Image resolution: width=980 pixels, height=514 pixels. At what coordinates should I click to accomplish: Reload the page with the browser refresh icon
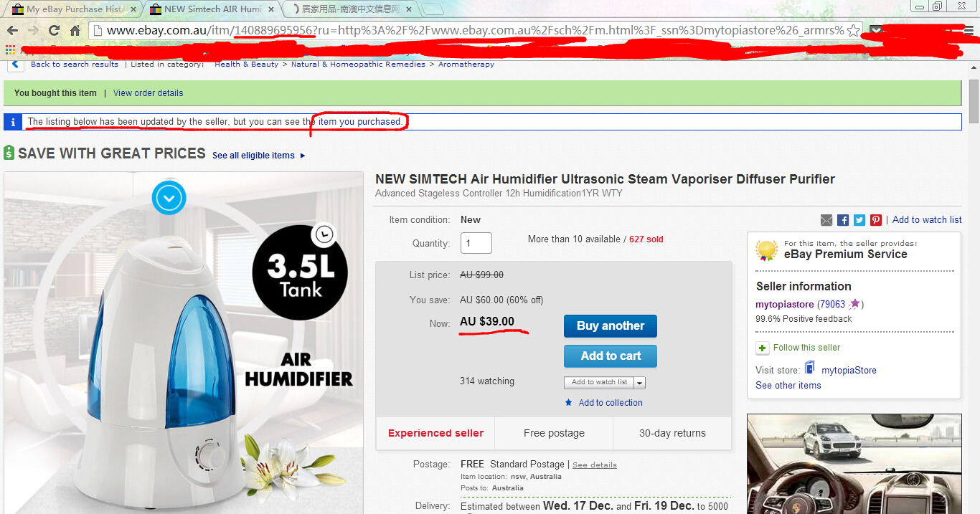(54, 31)
